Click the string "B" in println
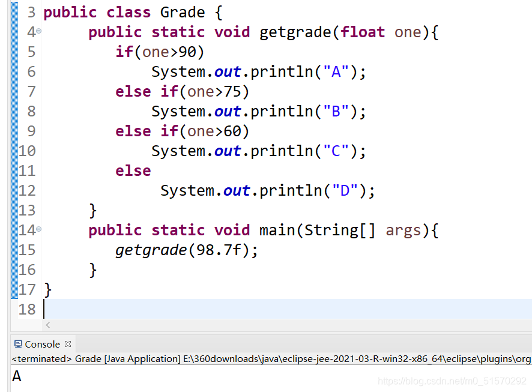This screenshot has width=532, height=392. [x=336, y=111]
